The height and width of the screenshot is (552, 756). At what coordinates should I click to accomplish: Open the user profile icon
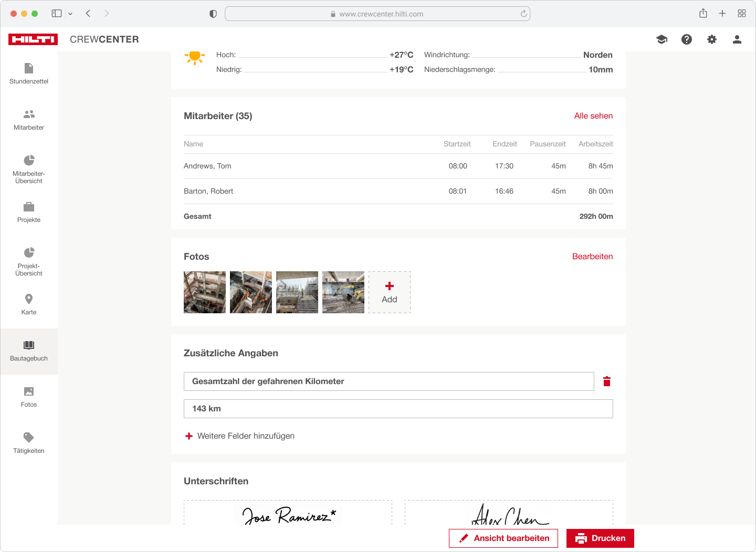click(737, 39)
